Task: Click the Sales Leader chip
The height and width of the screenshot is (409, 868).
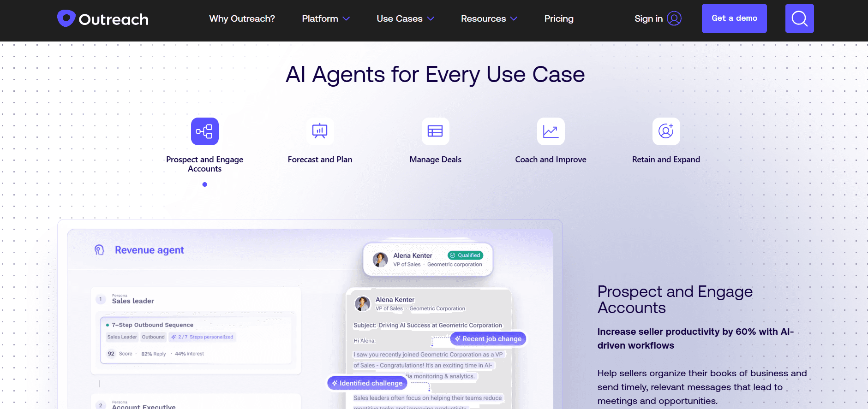Action: pyautogui.click(x=122, y=337)
